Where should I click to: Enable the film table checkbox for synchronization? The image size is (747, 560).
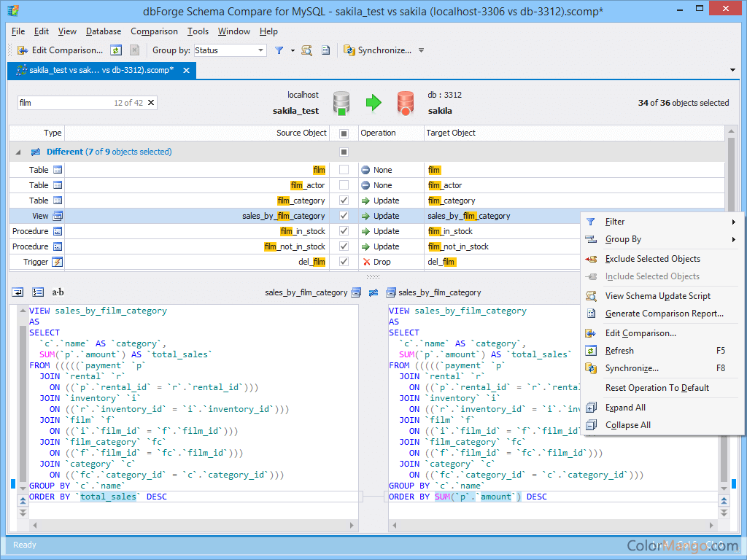[x=345, y=169]
